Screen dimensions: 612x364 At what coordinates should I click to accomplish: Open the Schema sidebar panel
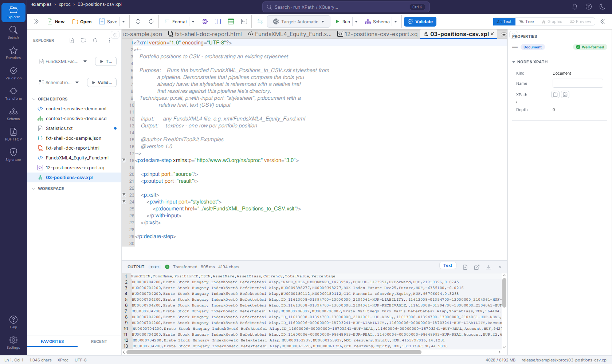pyautogui.click(x=13, y=114)
